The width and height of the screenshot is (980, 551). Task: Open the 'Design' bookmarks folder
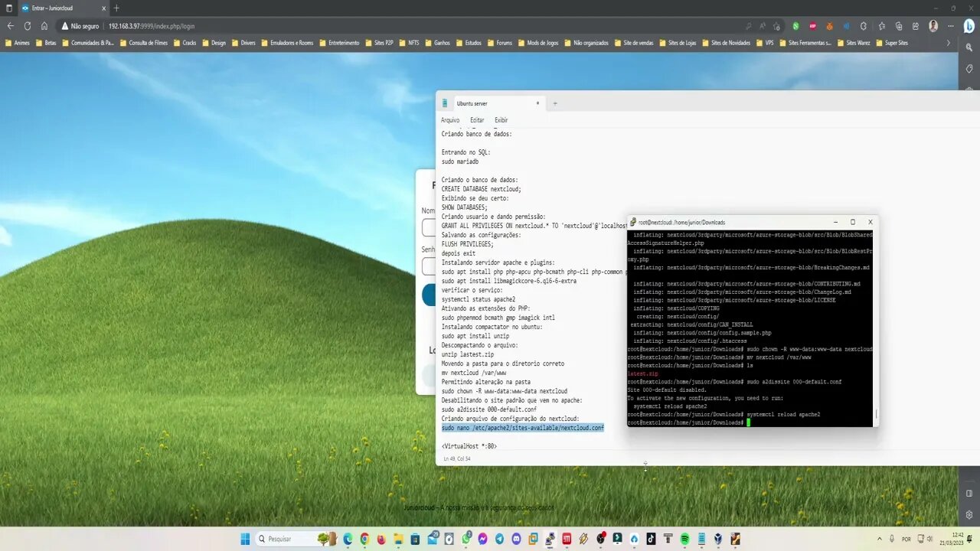click(214, 43)
